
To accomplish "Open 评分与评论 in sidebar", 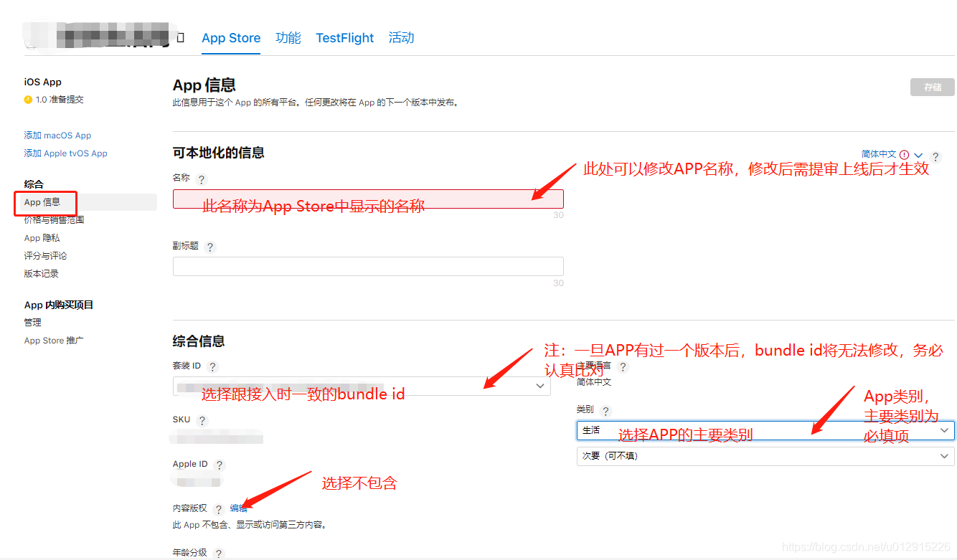I will point(45,256).
